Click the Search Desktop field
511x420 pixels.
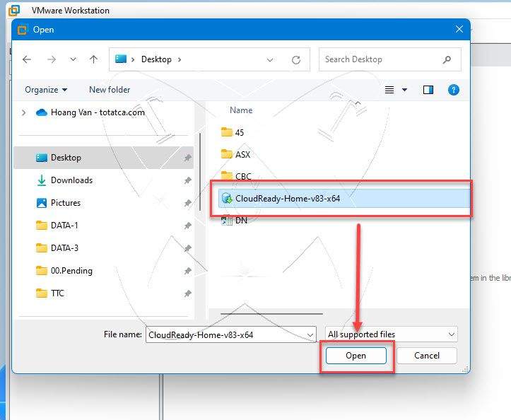click(x=389, y=59)
